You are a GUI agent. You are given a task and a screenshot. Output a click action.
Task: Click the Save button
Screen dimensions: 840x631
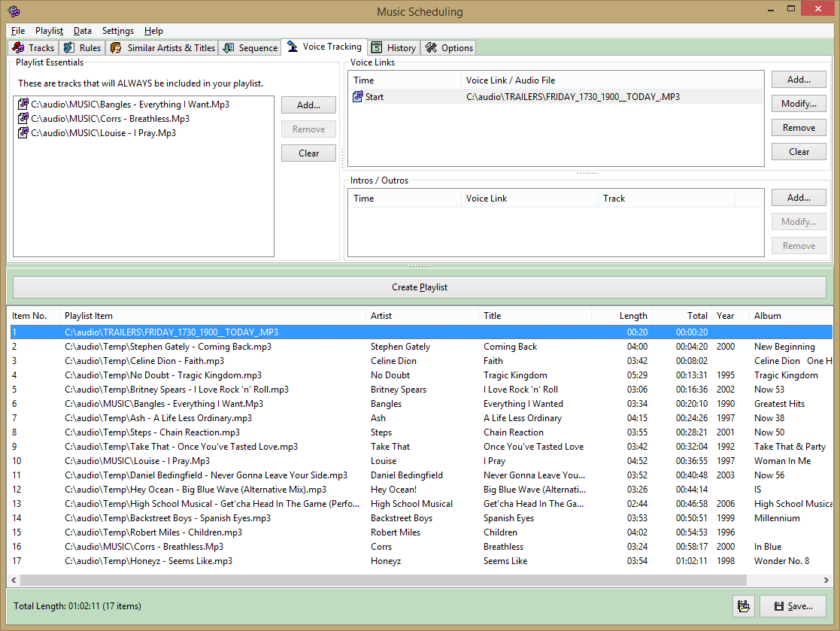793,606
